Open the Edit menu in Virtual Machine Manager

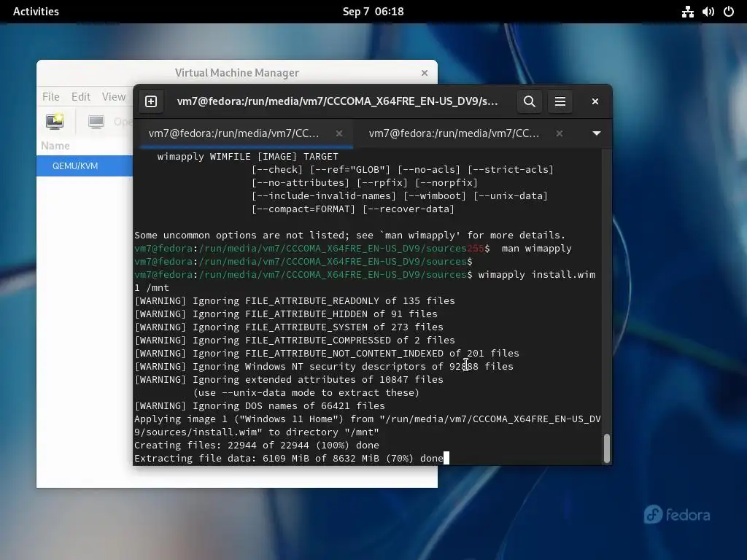coord(81,97)
